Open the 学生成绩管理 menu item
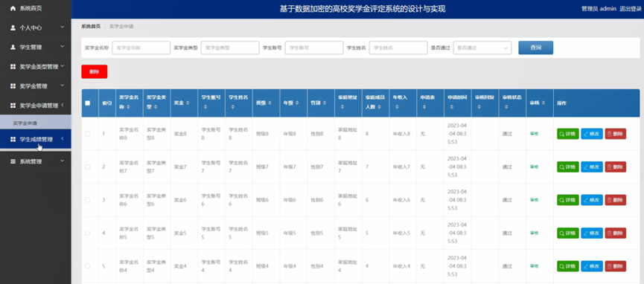This screenshot has width=644, height=284. (x=35, y=140)
